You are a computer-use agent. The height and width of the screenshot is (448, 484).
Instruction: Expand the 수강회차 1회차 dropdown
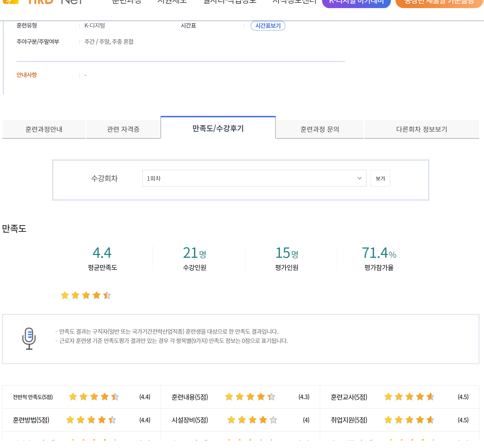[x=254, y=178]
